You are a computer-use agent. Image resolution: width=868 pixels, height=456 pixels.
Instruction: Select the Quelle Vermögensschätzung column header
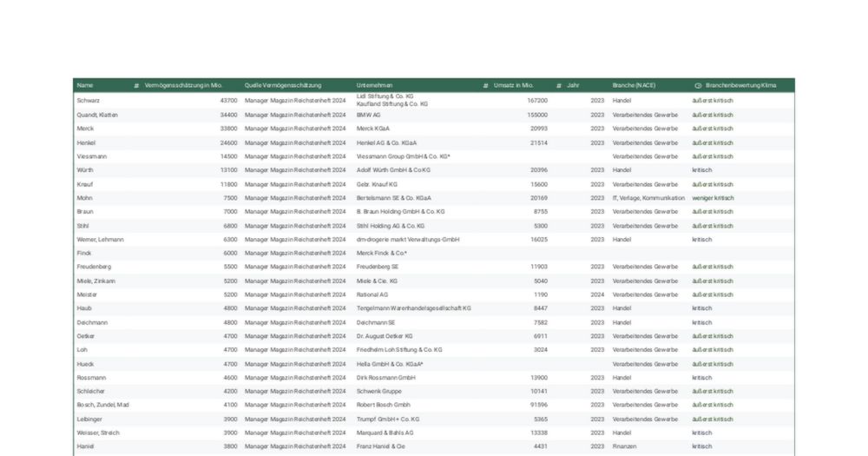click(283, 85)
